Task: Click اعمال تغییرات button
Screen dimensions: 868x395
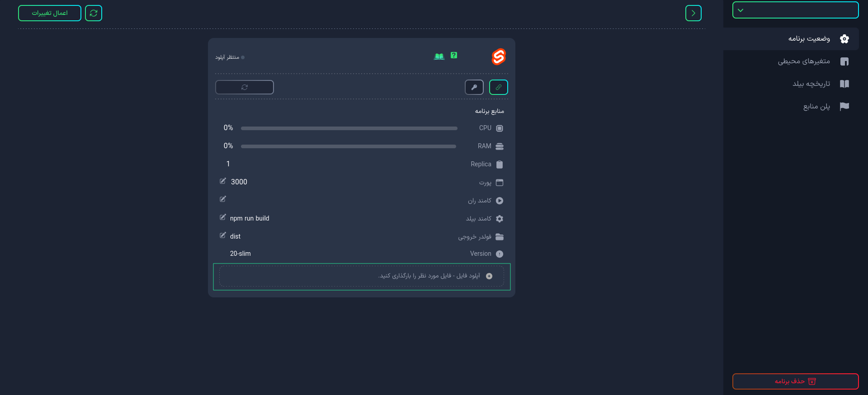Action: point(50,13)
